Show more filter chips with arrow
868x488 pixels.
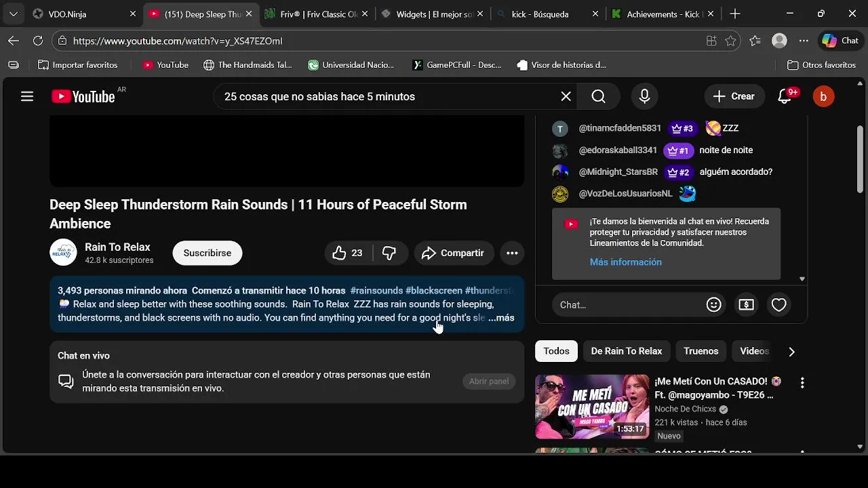[791, 351]
